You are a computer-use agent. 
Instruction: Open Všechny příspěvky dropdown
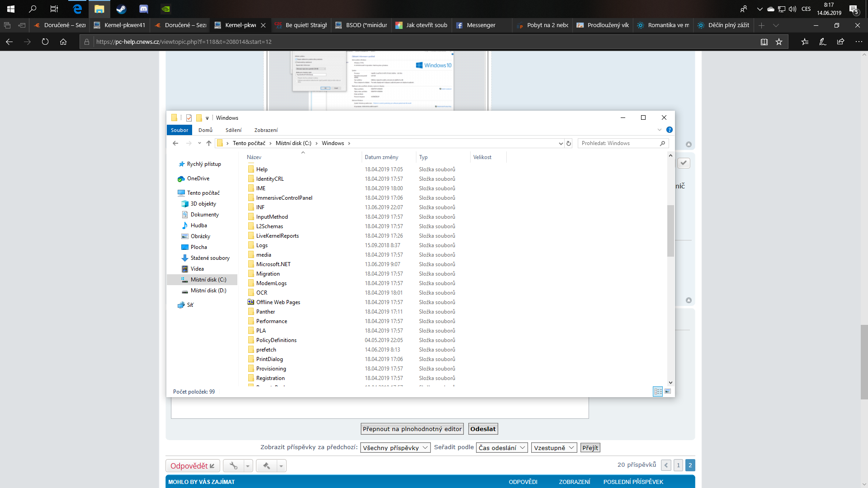pos(395,448)
